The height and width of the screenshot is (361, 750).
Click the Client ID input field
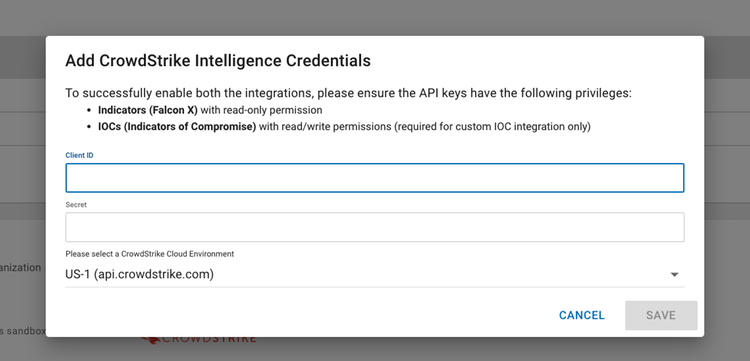(x=375, y=178)
